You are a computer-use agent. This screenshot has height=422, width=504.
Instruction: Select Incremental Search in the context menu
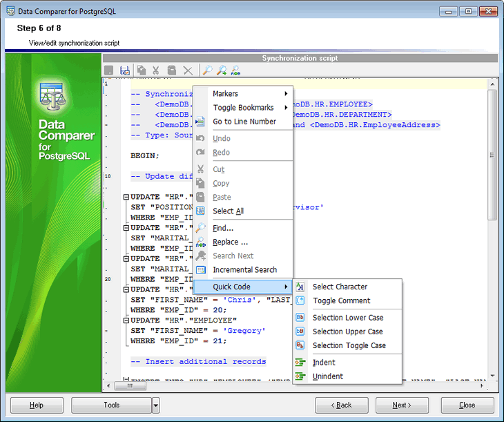click(x=244, y=270)
